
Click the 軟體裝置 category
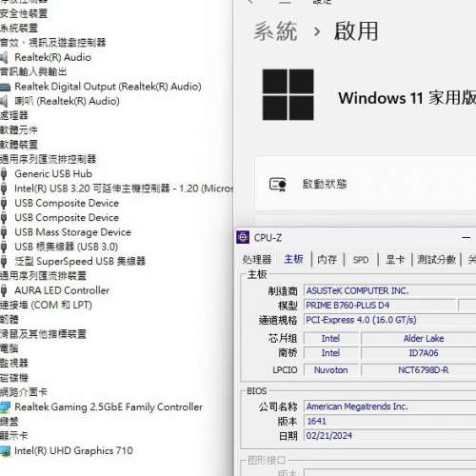coord(19,145)
